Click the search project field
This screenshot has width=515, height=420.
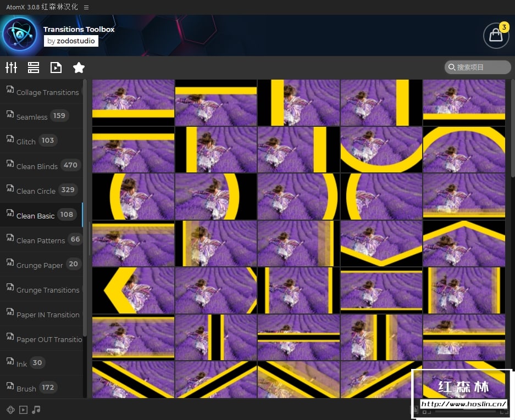(478, 68)
